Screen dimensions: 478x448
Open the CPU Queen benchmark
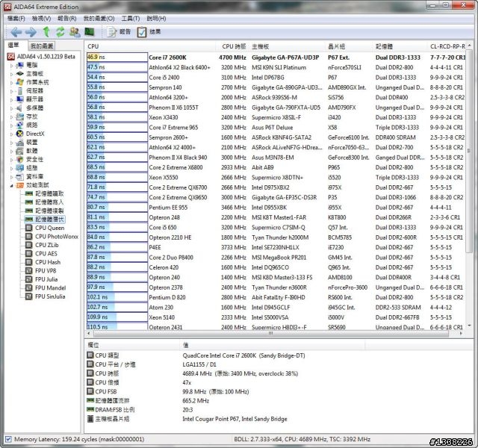pyautogui.click(x=50, y=228)
